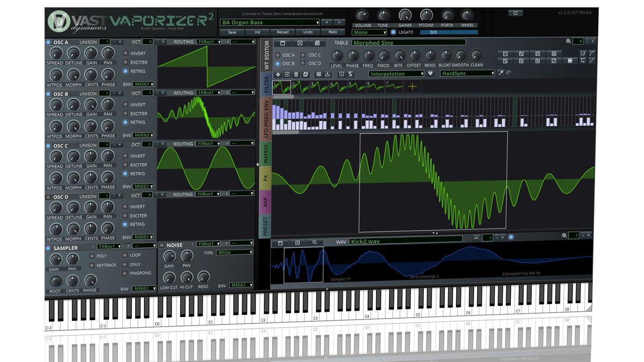Click the diamond icon after the Interpolation dropdown
Image resolution: width=644 pixels, height=362 pixels.
[x=430, y=73]
